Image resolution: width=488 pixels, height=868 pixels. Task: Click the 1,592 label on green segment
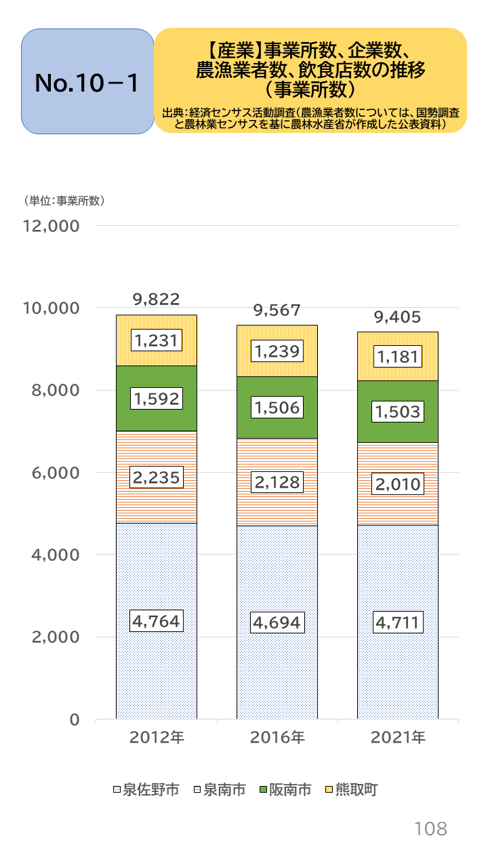[x=156, y=399]
